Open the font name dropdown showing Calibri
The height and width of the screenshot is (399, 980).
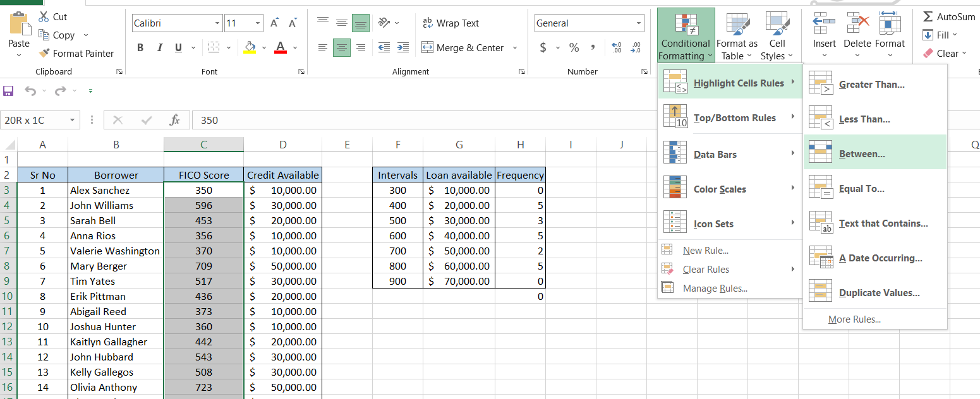(217, 23)
